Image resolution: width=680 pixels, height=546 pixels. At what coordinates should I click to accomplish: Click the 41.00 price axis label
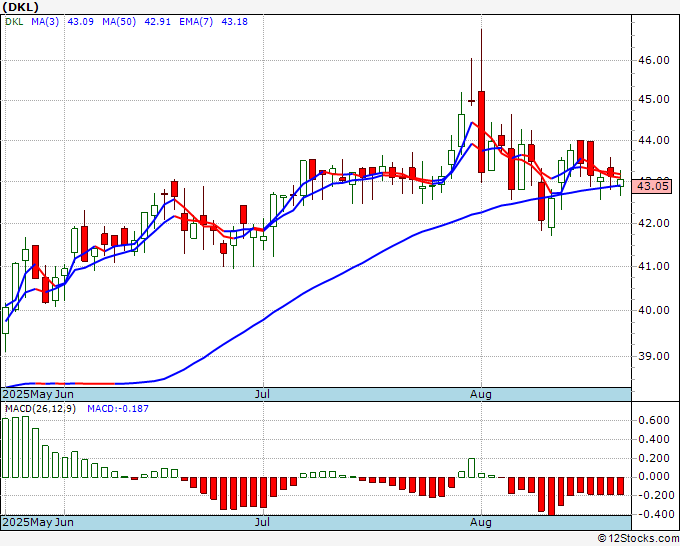pos(654,266)
